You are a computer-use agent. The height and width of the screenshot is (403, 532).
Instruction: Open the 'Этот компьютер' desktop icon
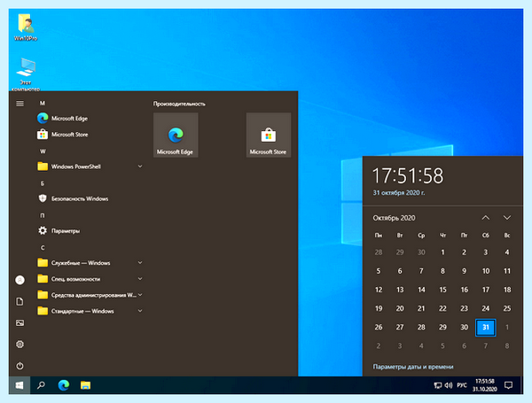point(26,74)
